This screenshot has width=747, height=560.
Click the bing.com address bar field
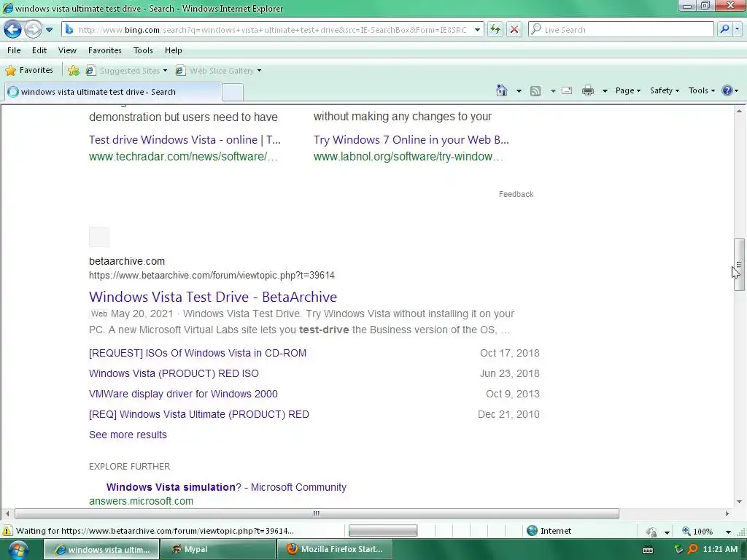pos(273,29)
